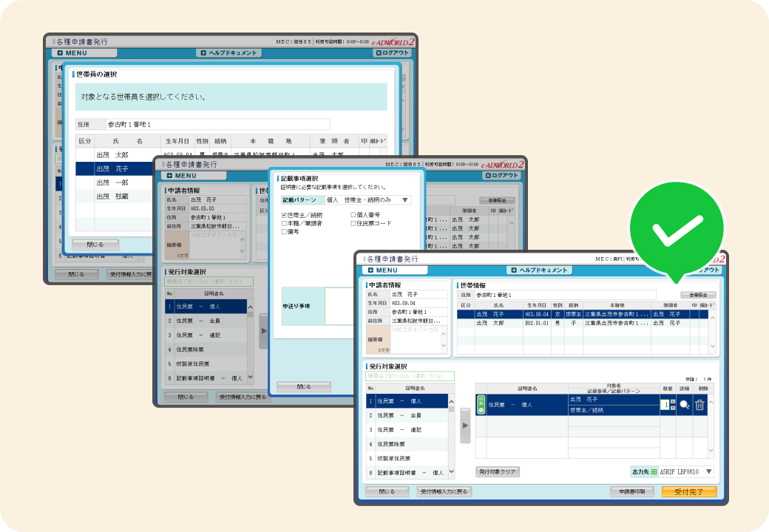This screenshot has height=532, width=769.
Task: Expand the 出力先 printer dropdown
Action: click(x=708, y=471)
